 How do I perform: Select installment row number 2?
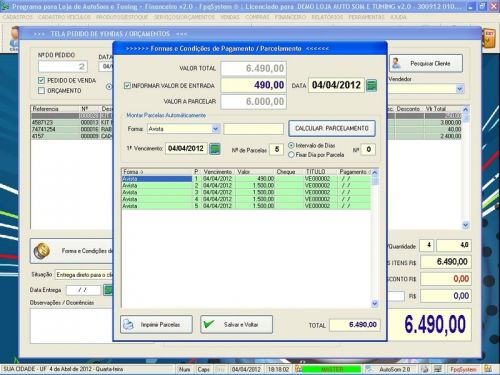(246, 186)
